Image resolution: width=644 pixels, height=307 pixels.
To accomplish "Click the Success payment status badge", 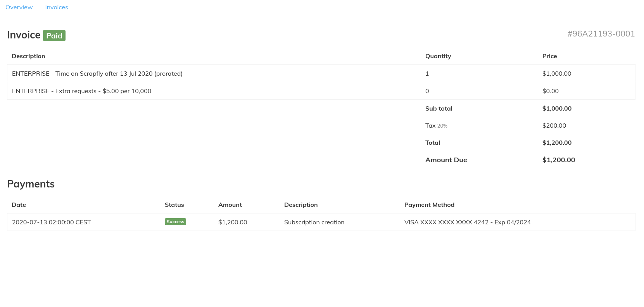I will (x=175, y=222).
